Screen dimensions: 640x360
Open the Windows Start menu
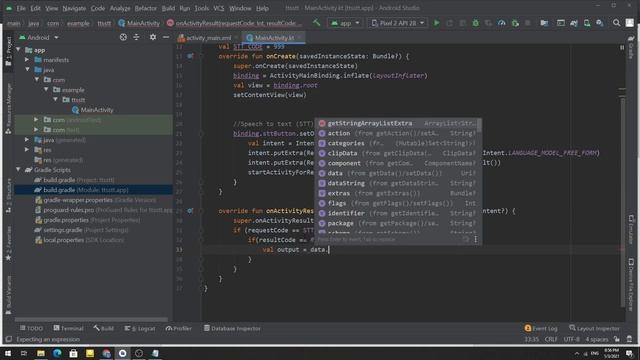pyautogui.click(x=8, y=353)
